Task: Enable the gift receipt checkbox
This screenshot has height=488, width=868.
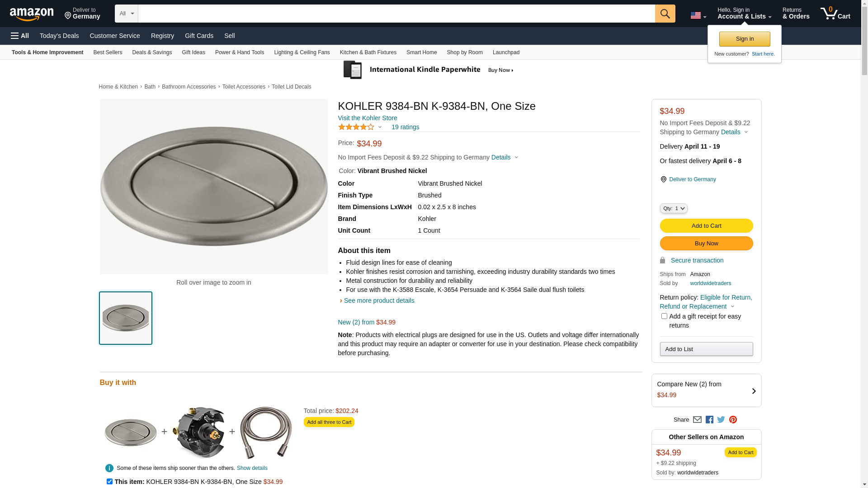Action: pos(664,316)
